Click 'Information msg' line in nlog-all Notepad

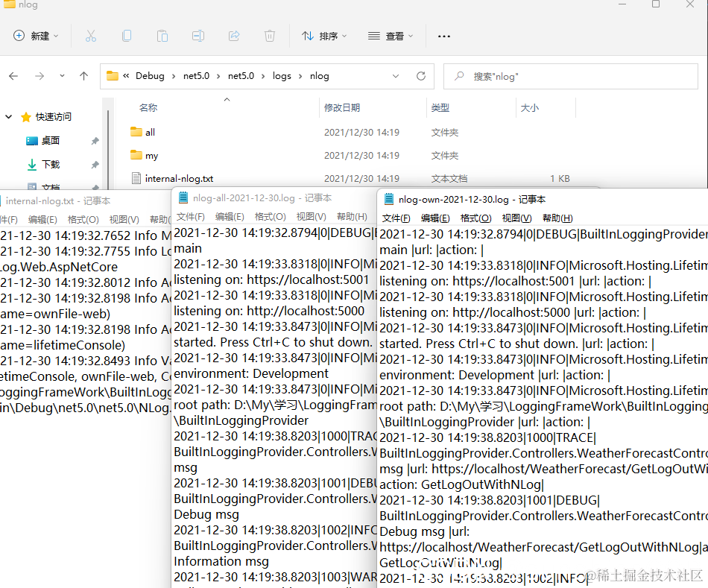click(x=221, y=561)
